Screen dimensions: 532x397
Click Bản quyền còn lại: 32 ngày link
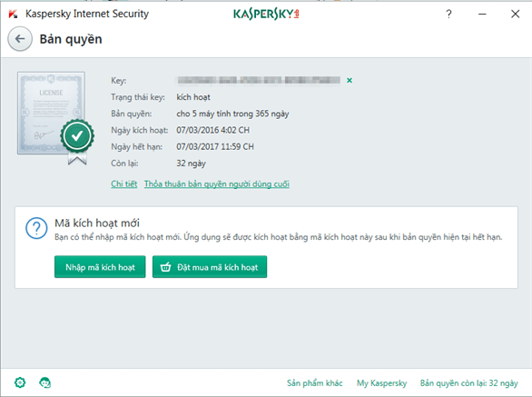click(468, 383)
